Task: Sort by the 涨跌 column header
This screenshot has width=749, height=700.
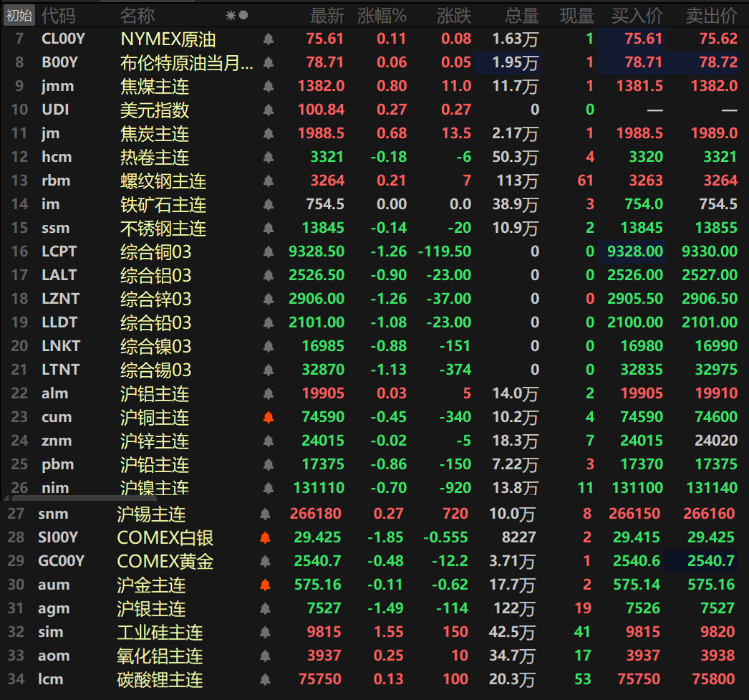Action: 454,16
